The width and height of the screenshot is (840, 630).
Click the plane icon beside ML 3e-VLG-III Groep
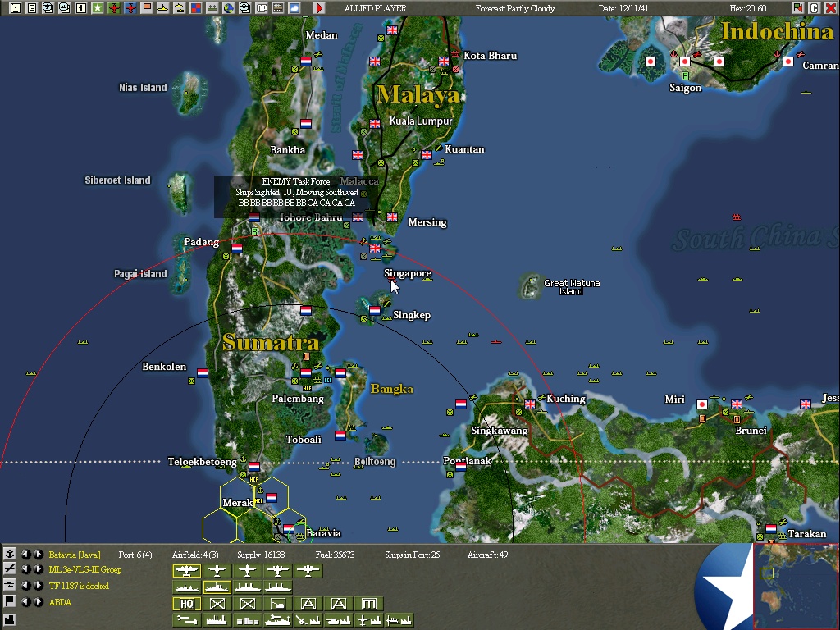click(x=10, y=569)
